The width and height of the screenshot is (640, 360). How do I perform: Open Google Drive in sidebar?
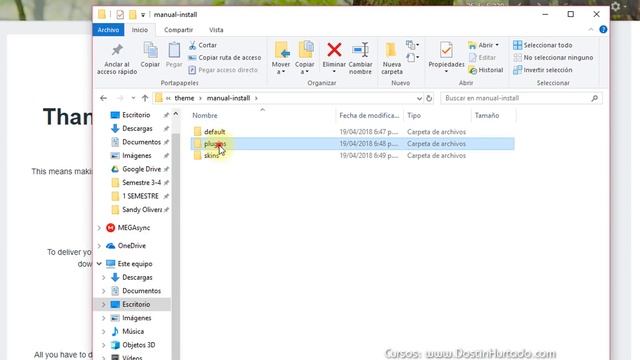point(141,169)
